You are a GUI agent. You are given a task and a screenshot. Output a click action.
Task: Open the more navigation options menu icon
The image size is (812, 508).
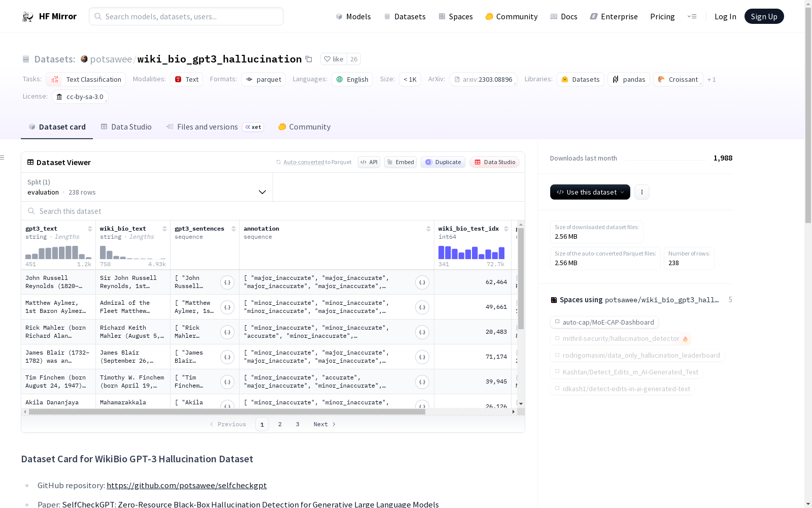[692, 16]
